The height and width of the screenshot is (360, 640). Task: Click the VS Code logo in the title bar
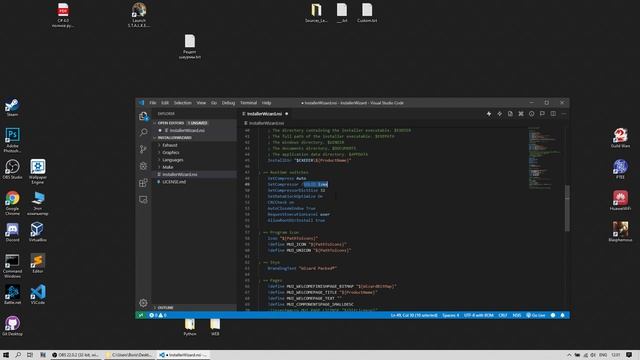[141, 103]
